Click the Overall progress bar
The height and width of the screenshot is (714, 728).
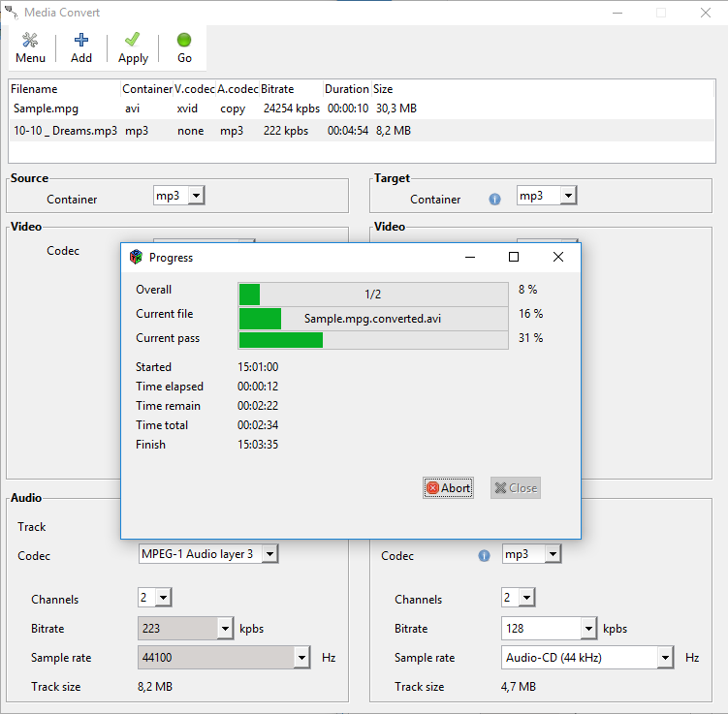pos(373,295)
